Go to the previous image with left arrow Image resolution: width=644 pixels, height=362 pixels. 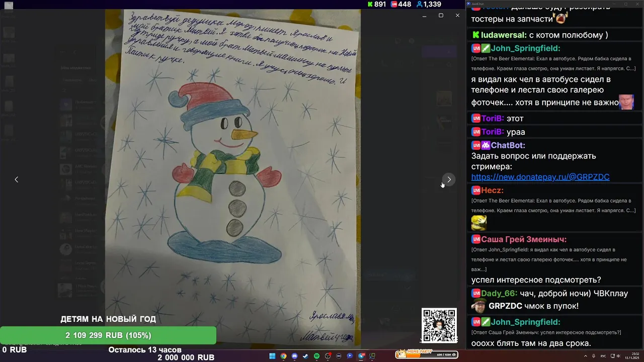coord(16,179)
